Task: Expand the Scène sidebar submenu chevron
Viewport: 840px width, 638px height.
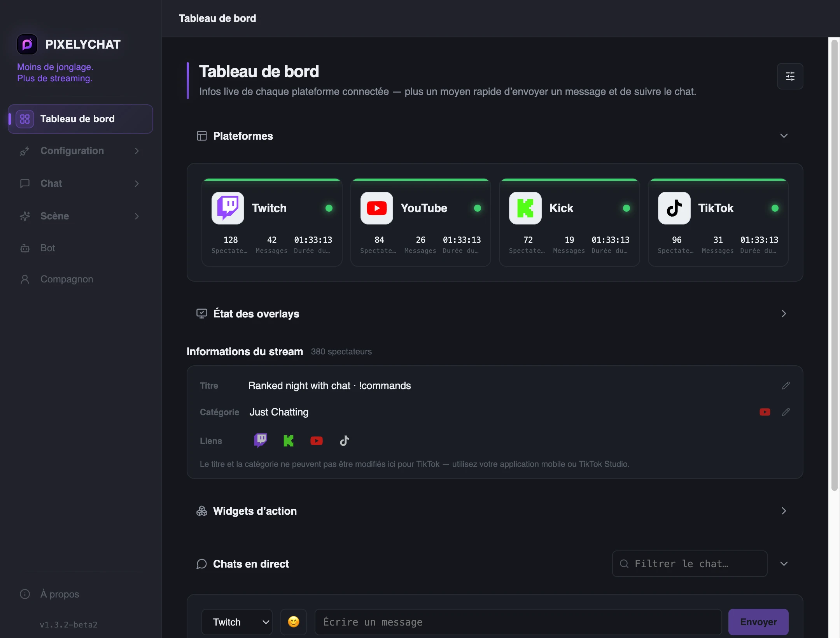Action: pyautogui.click(x=137, y=216)
